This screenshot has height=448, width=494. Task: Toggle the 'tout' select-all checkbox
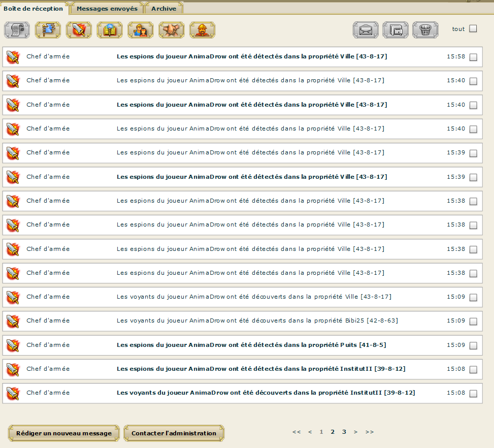[473, 29]
